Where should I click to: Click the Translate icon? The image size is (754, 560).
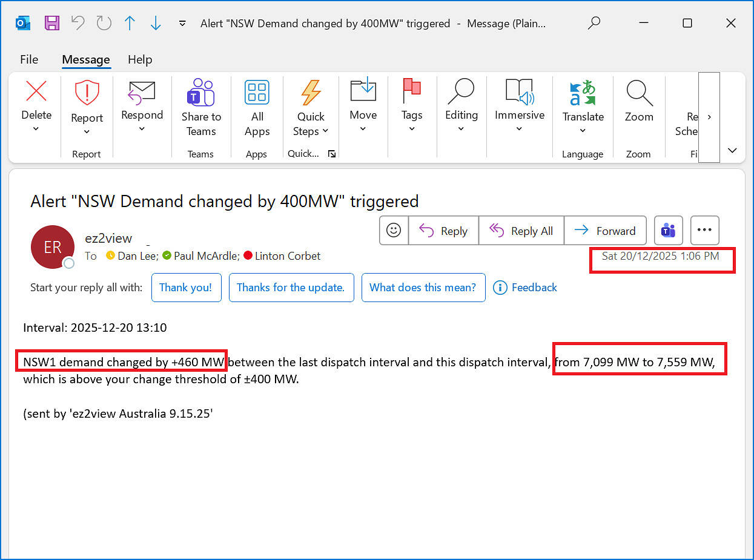(583, 93)
